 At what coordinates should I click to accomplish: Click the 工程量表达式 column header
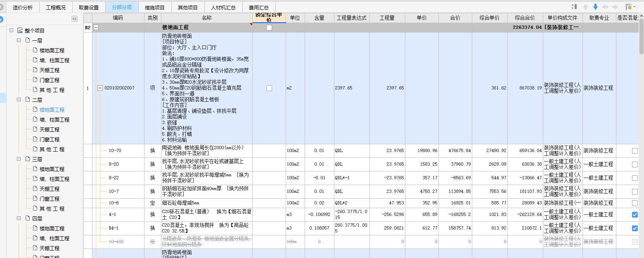[352, 18]
